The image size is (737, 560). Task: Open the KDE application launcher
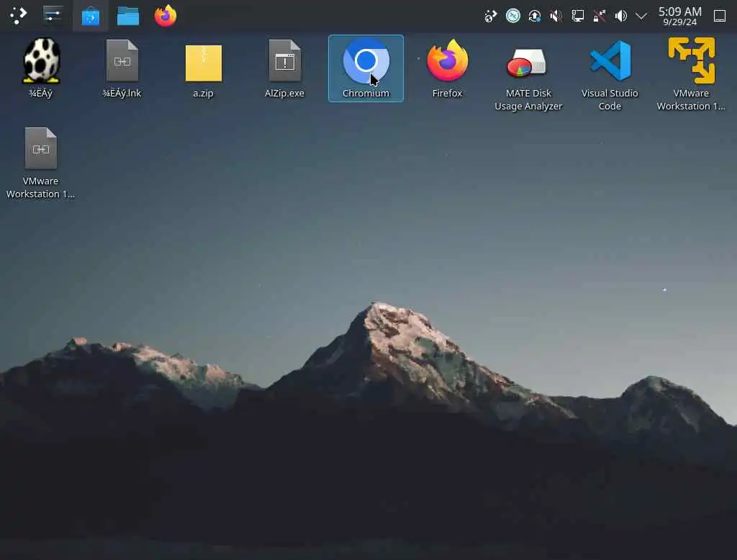(x=18, y=16)
